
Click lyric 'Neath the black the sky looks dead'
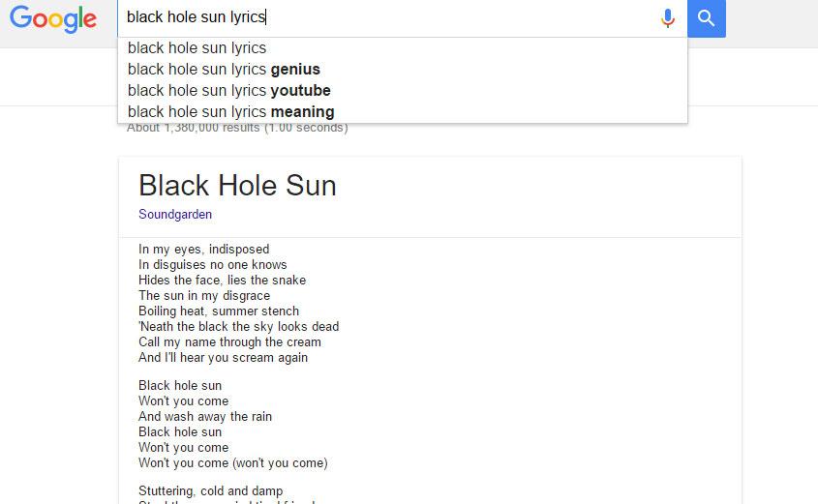point(239,327)
